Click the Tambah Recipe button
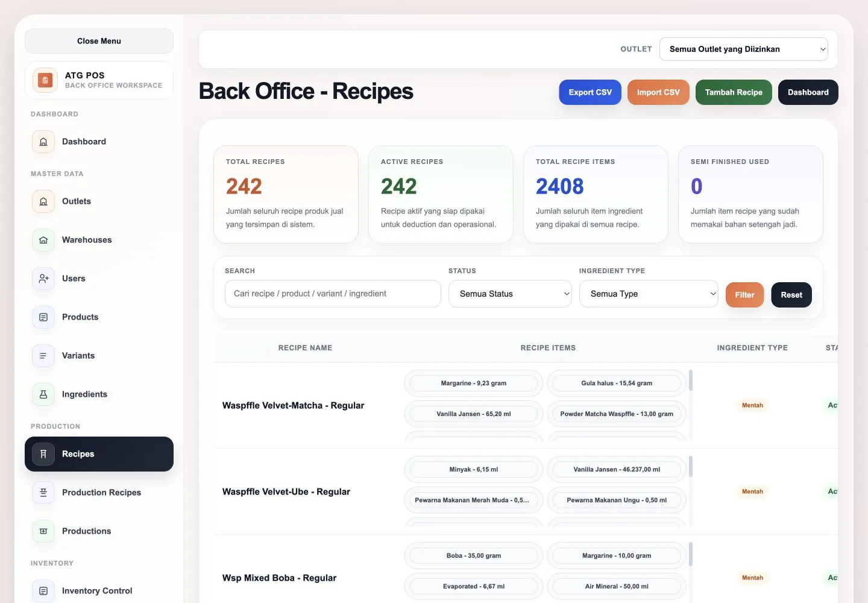Screen dimensions: 868x603 (734, 92)
